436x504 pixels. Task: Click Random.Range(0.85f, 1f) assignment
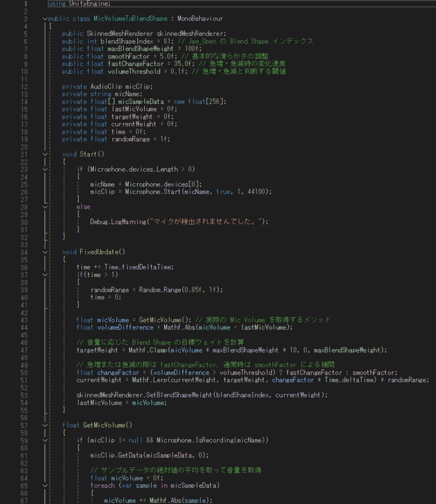tap(156, 290)
